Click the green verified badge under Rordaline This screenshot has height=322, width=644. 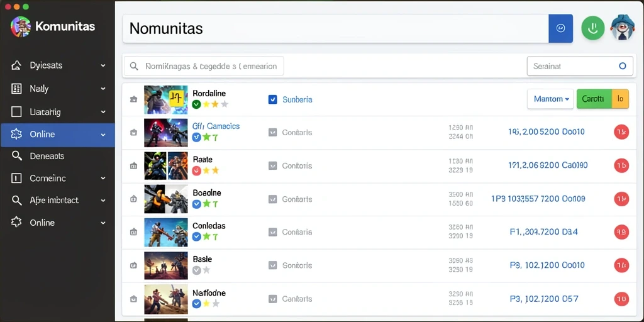196,104
